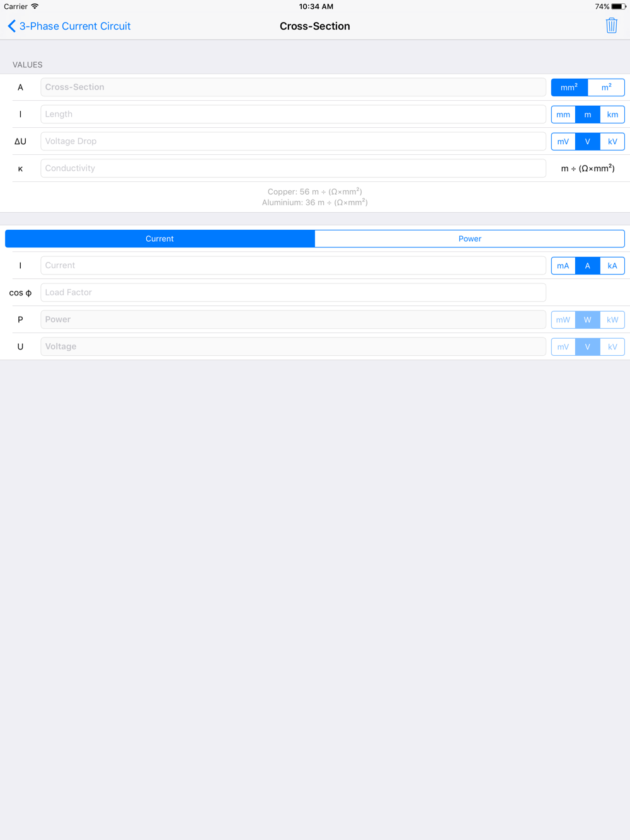Switch cross-section unit to m²
The image size is (630, 840).
tap(606, 88)
